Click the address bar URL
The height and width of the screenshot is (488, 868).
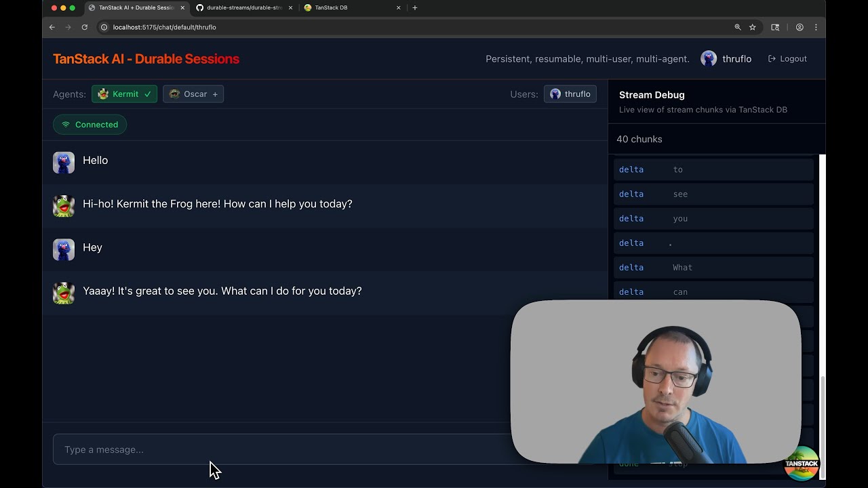point(165,27)
